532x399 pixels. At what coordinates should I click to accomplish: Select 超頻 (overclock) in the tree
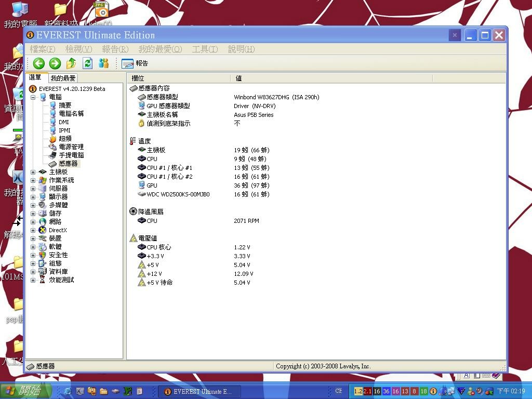point(65,139)
